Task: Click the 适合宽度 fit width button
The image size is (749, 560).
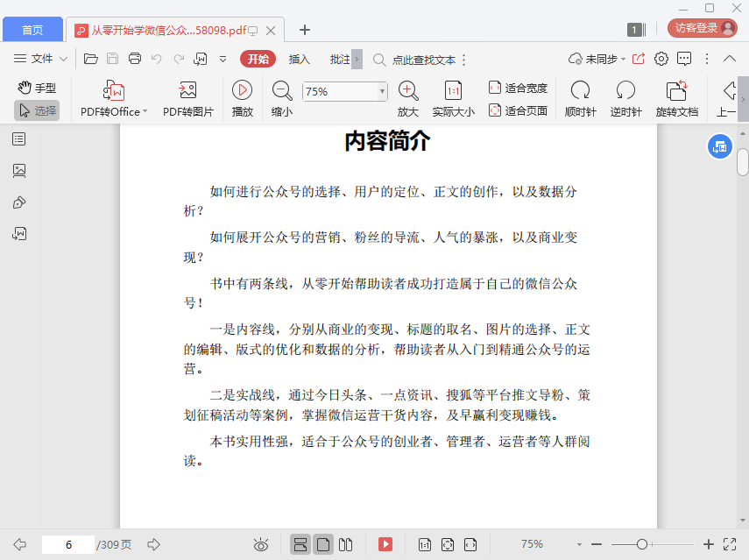Action: [x=518, y=88]
